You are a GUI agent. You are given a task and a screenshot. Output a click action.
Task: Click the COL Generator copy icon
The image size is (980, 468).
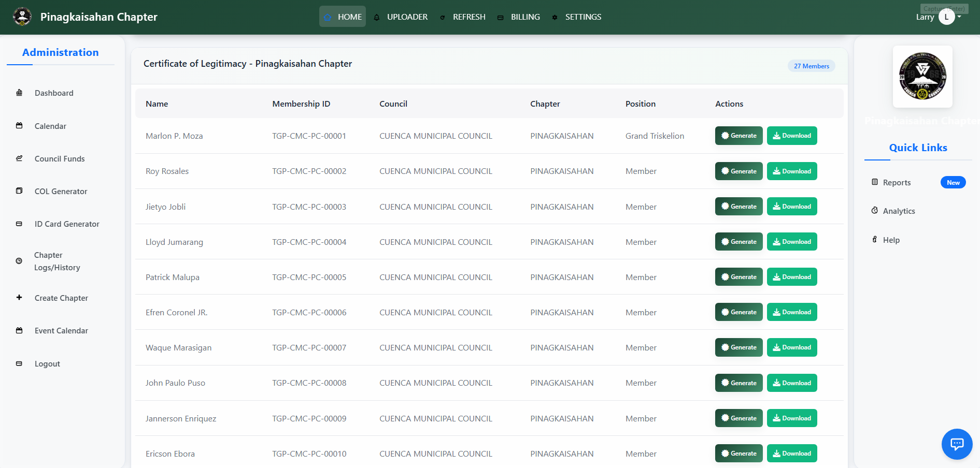pyautogui.click(x=19, y=191)
